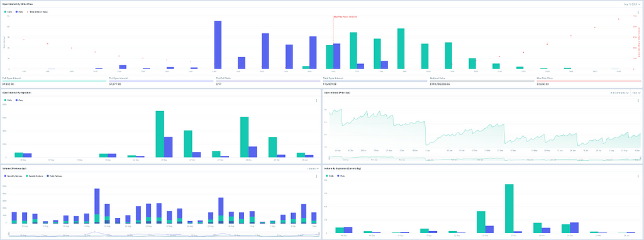Open kebab menu of Open Interest (Prev day) chart
This screenshot has width=644, height=240.
[638, 101]
